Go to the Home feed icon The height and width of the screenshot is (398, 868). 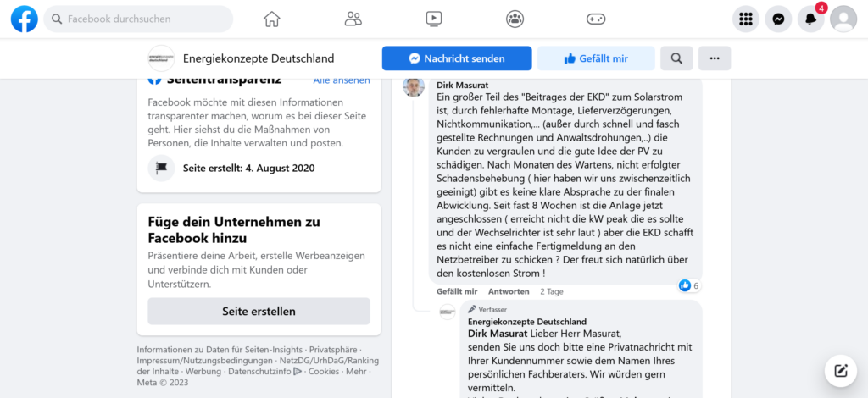point(271,19)
